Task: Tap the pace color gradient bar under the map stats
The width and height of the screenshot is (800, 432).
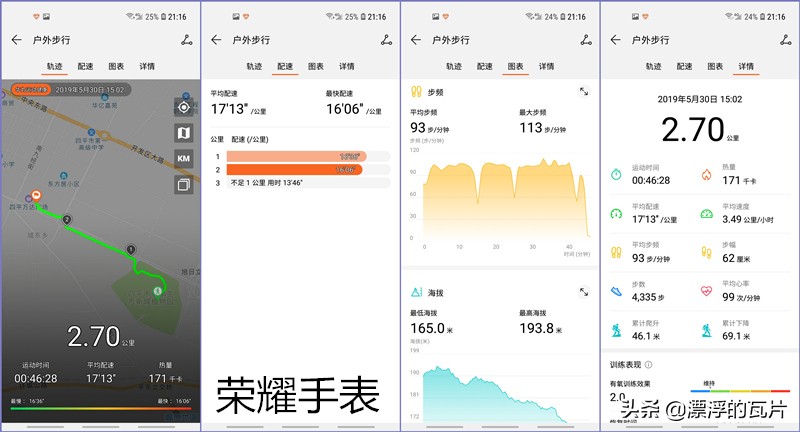Action: [x=101, y=408]
